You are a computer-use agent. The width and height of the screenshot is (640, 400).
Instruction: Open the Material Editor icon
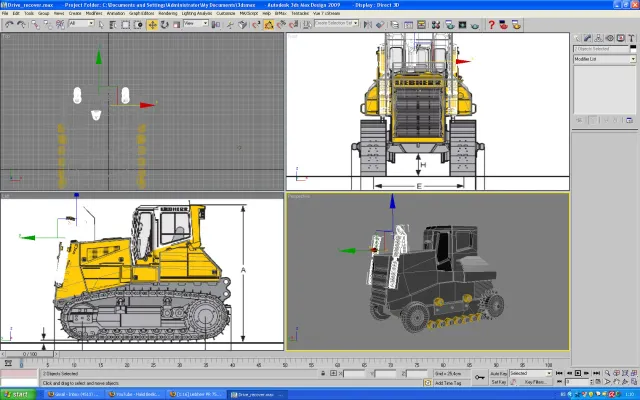pos(436,25)
